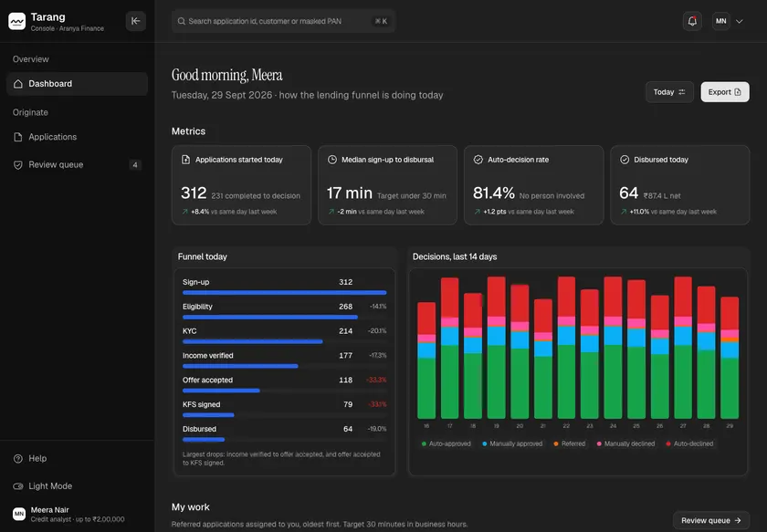Toggle Manually approved legend series

(x=512, y=443)
